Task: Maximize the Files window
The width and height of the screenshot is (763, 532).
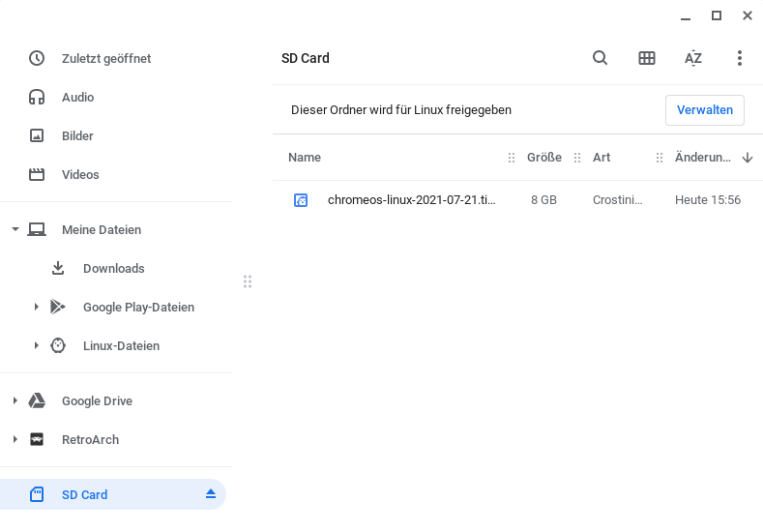Action: [x=717, y=15]
